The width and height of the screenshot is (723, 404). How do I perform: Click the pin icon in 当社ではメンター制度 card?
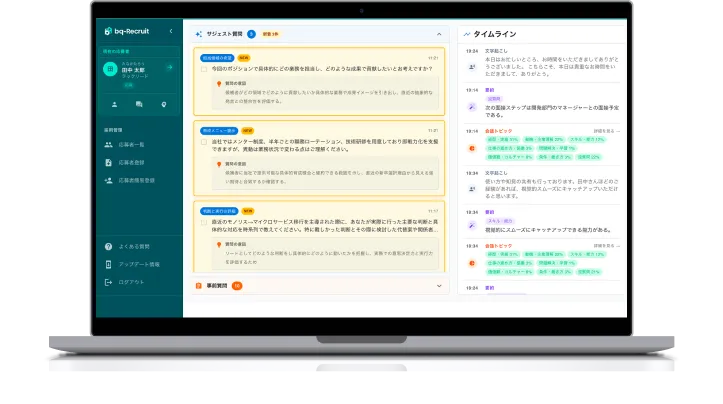[219, 164]
